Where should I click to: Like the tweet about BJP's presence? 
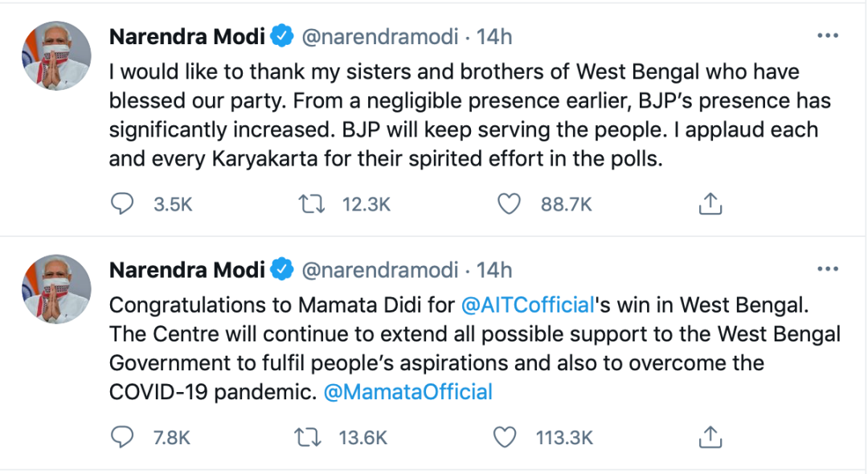[x=509, y=205]
